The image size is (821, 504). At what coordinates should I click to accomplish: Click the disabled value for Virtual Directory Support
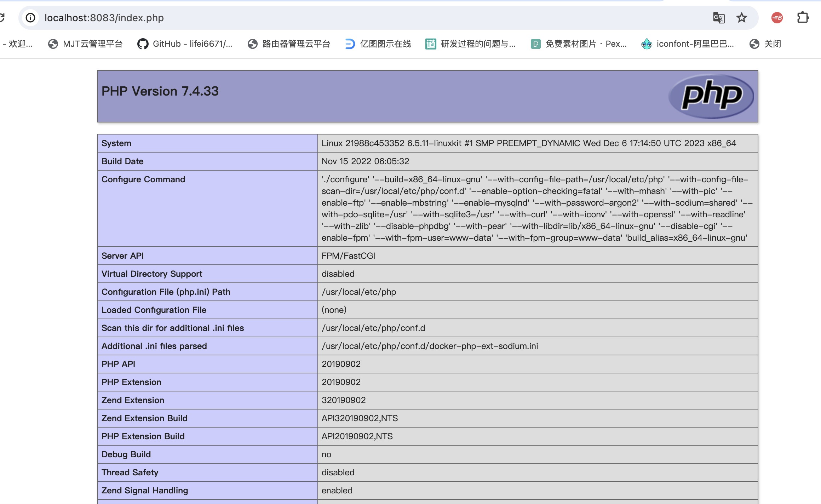338,274
